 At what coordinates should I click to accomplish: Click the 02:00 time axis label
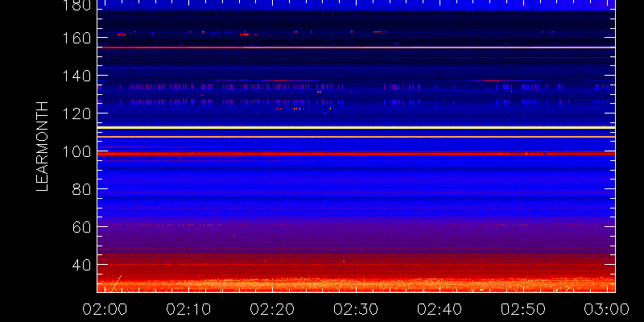(105, 309)
